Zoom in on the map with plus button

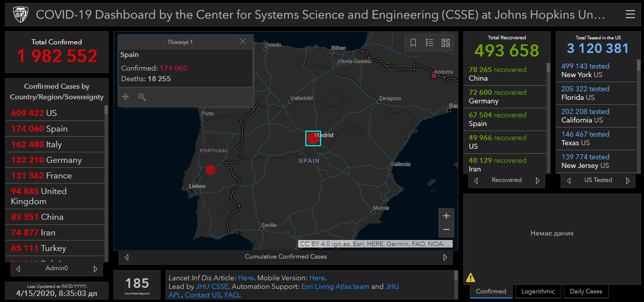click(446, 216)
